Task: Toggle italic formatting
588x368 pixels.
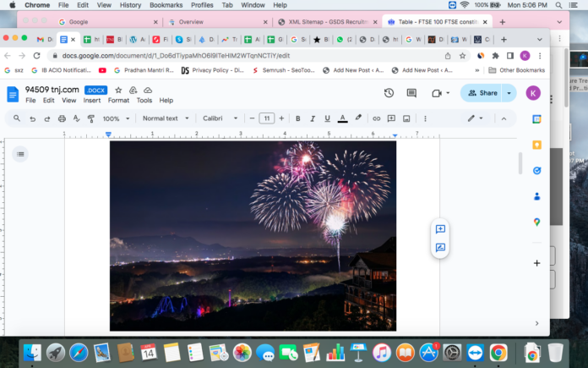Action: 312,118
